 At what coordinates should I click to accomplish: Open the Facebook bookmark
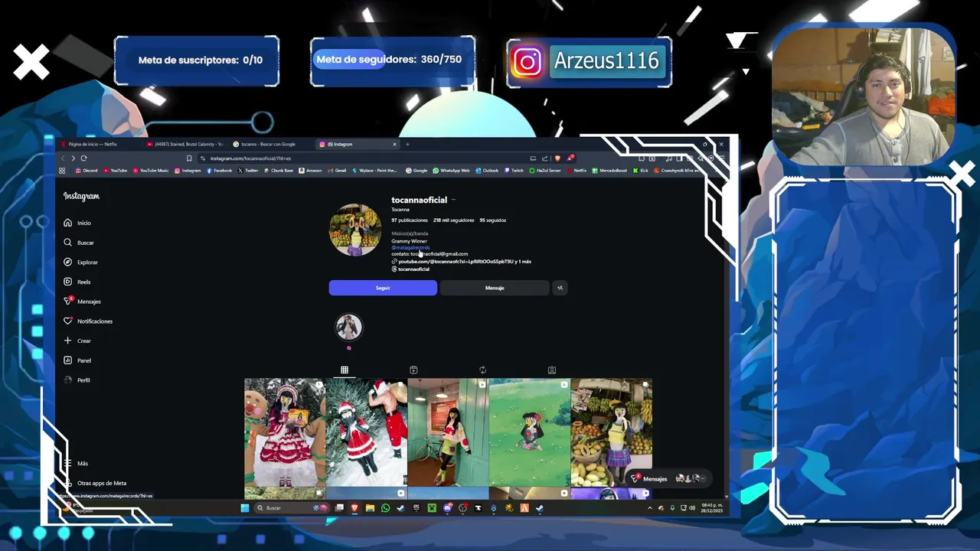220,171
